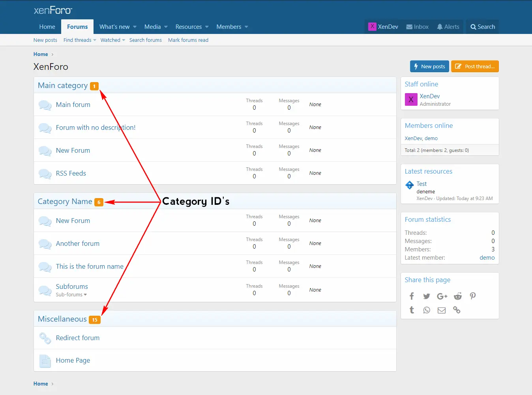Share this page on Twitter
The width and height of the screenshot is (532, 395).
[427, 296]
